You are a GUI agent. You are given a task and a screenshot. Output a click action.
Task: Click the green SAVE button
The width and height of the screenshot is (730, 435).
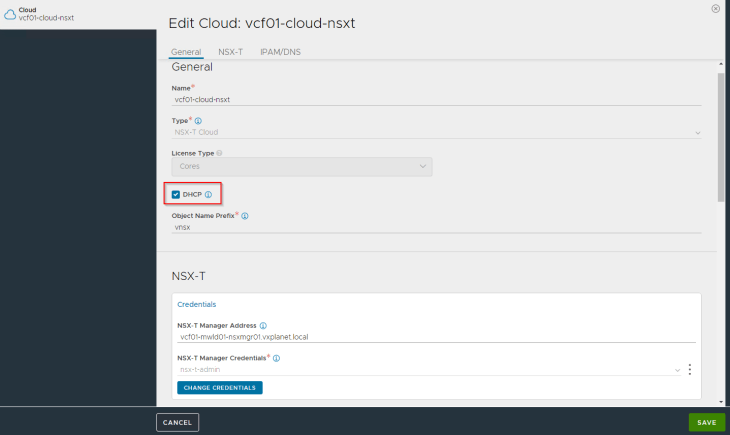[707, 422]
